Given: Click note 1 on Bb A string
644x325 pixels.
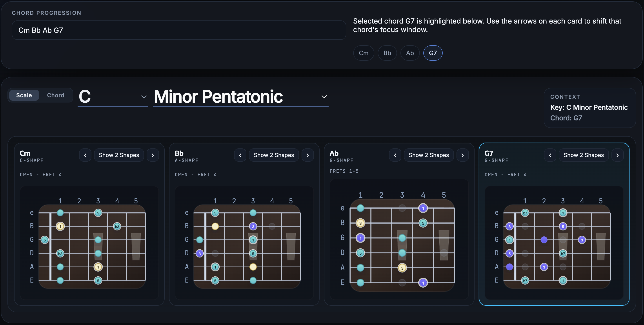Looking at the screenshot, I should click(x=215, y=267).
